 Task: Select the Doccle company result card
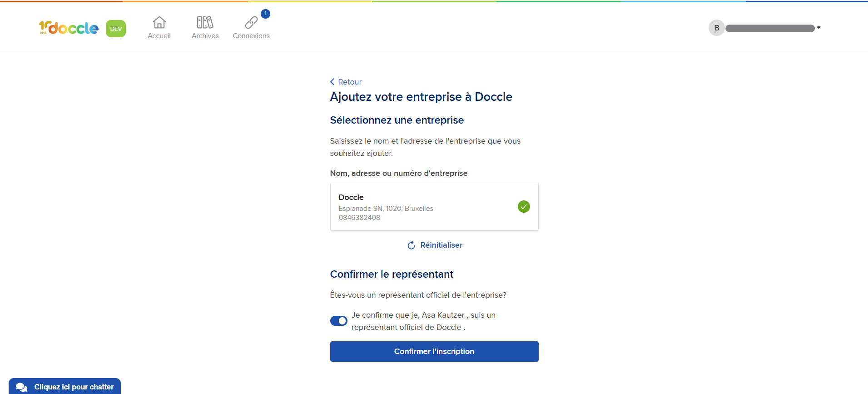click(434, 207)
